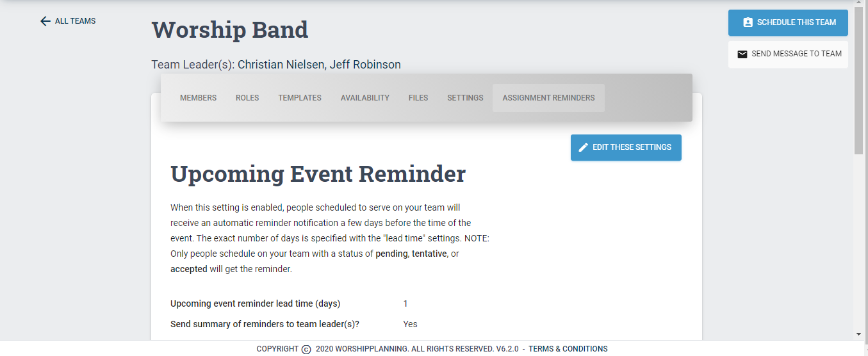868x356 pixels.
Task: Click the envelope icon in Send Message to Team
Action: coord(742,54)
